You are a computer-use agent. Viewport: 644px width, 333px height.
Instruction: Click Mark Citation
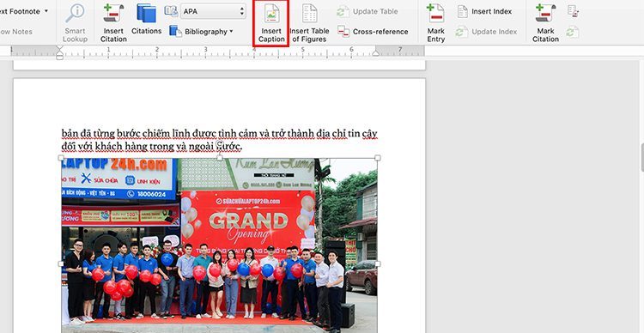pos(545,23)
